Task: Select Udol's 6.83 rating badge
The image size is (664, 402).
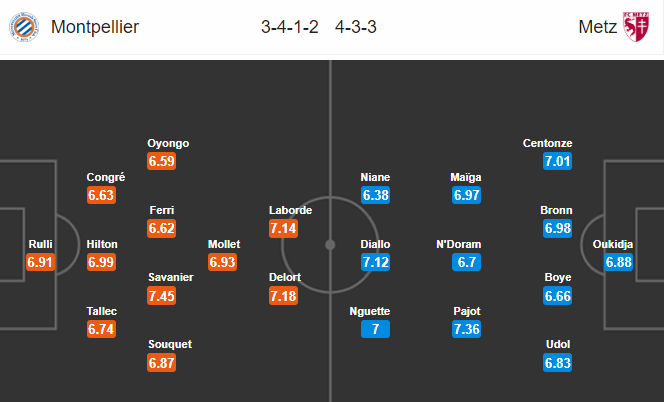Action: (x=557, y=363)
